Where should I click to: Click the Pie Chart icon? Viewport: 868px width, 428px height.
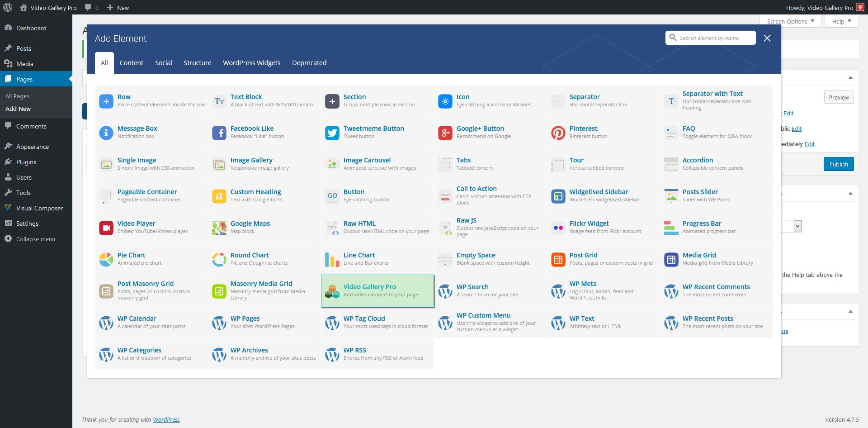pyautogui.click(x=106, y=260)
